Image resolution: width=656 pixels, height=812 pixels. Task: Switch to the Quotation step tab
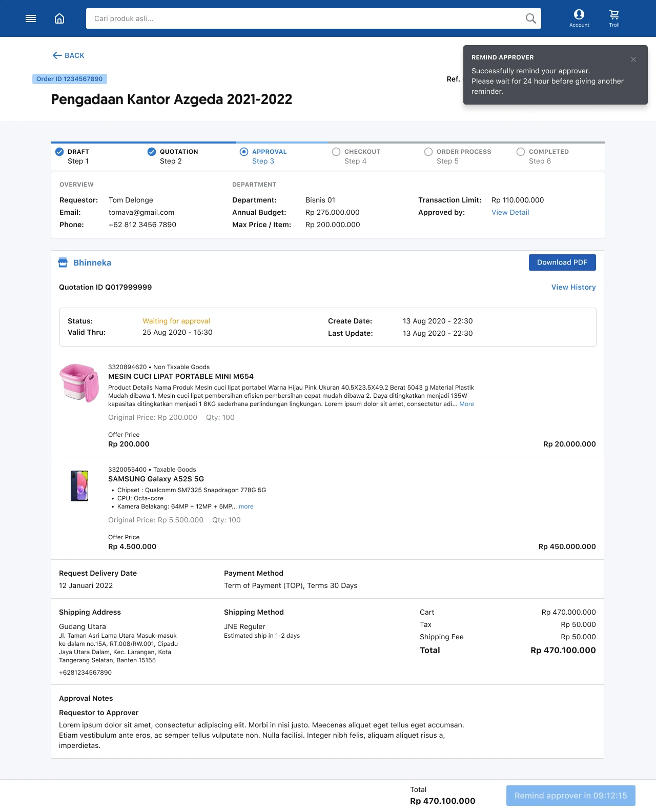[x=178, y=156]
